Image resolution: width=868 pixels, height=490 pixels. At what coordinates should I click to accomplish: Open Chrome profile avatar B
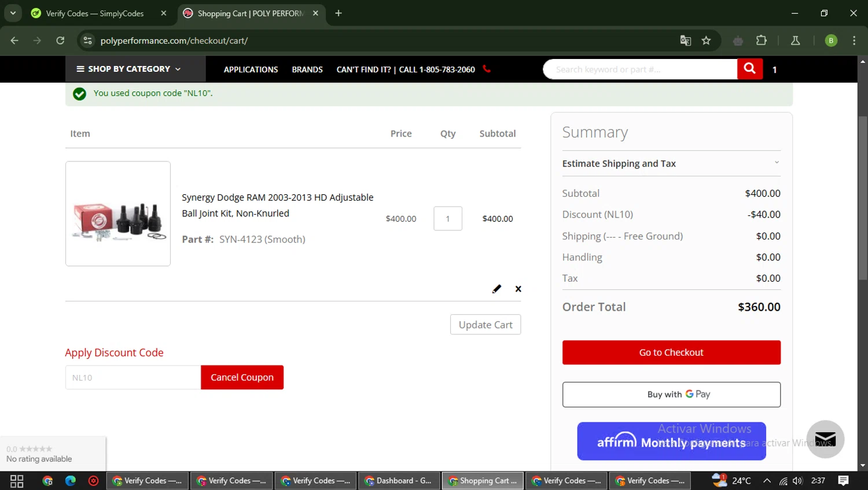(x=831, y=40)
